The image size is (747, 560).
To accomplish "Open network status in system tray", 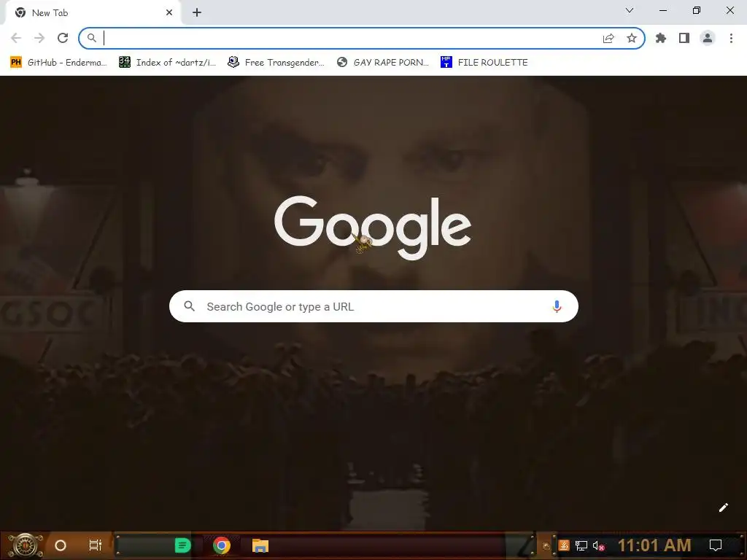I will pos(581,545).
